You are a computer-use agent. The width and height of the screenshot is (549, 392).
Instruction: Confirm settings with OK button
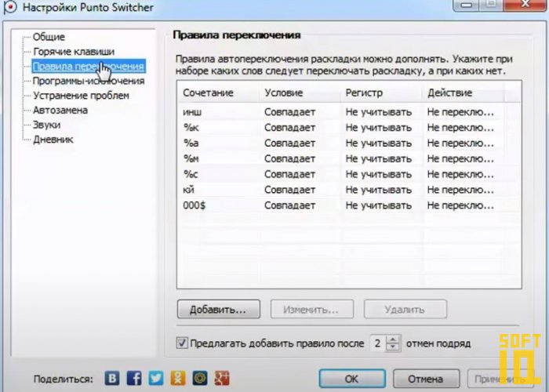(x=352, y=379)
